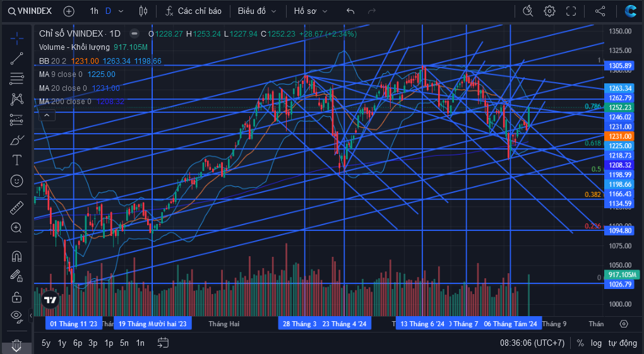Select MA 200 close 0 legend

tap(65, 102)
